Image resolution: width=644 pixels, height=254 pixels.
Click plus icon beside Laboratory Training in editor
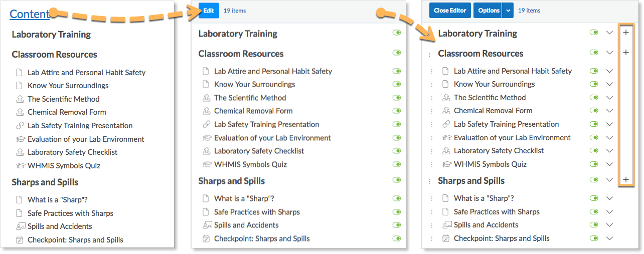coord(626,33)
